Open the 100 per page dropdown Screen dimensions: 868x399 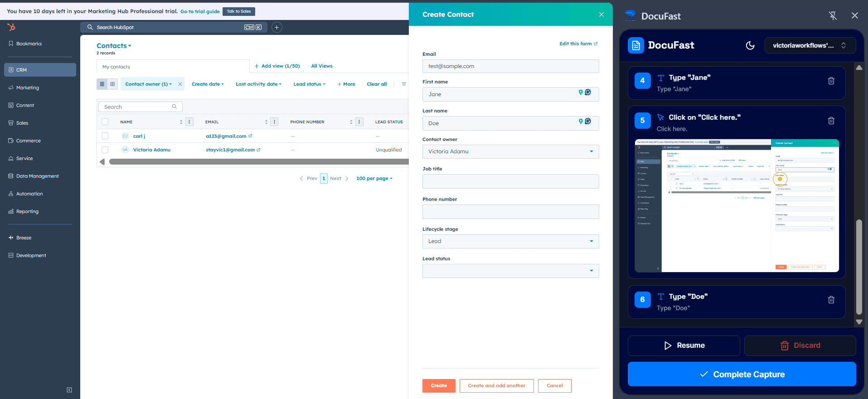pyautogui.click(x=374, y=178)
